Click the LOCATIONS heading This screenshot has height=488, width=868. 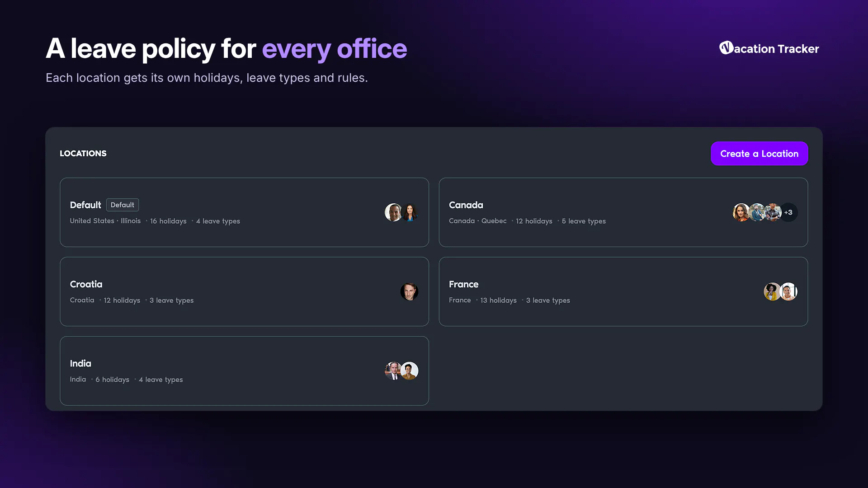pos(83,154)
